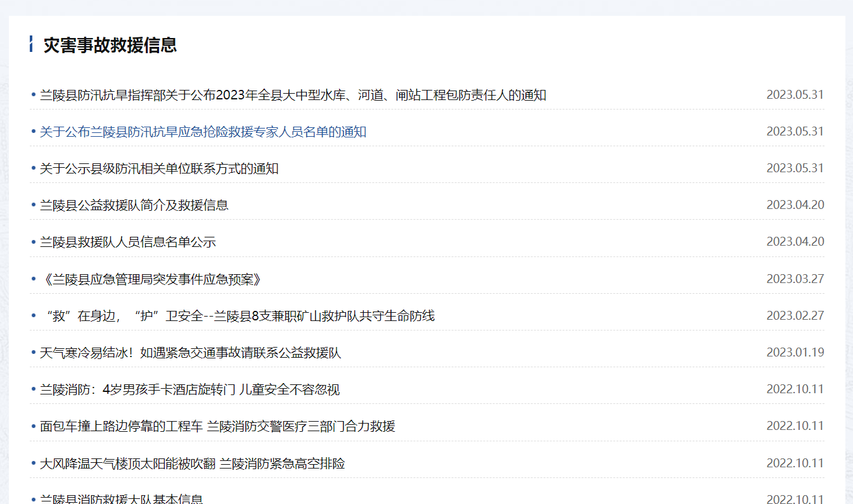The width and height of the screenshot is (853, 504).
Task: Click the date 2023.03.27
Action: click(x=795, y=279)
